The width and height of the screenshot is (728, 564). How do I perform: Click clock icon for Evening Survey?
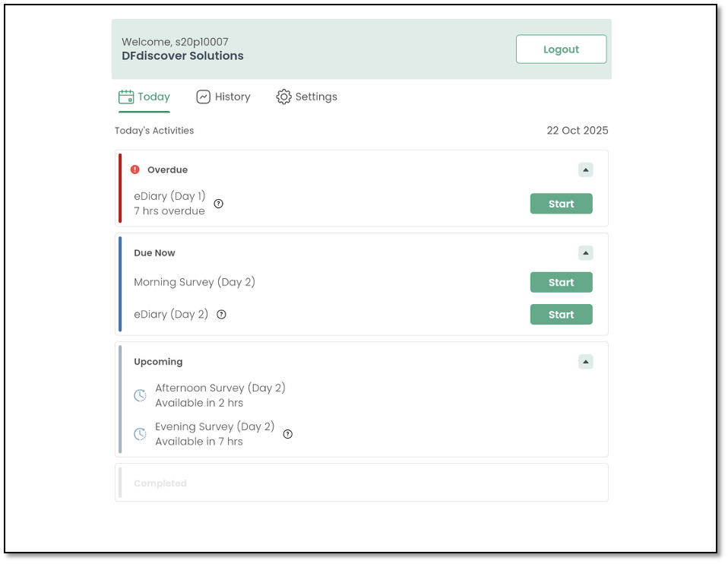click(140, 434)
